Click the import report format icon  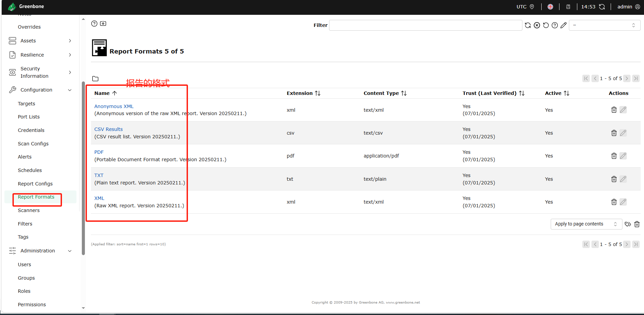point(103,24)
